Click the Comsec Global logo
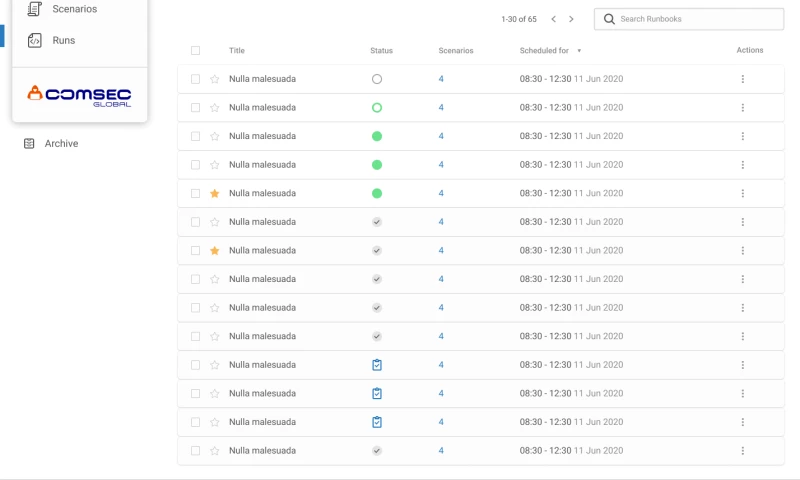 click(x=79, y=95)
